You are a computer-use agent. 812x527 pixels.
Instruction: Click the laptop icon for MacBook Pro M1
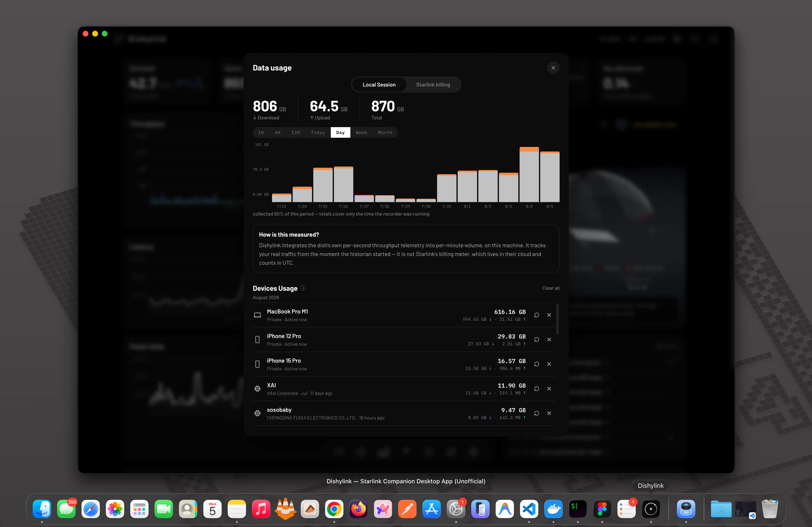tap(258, 315)
